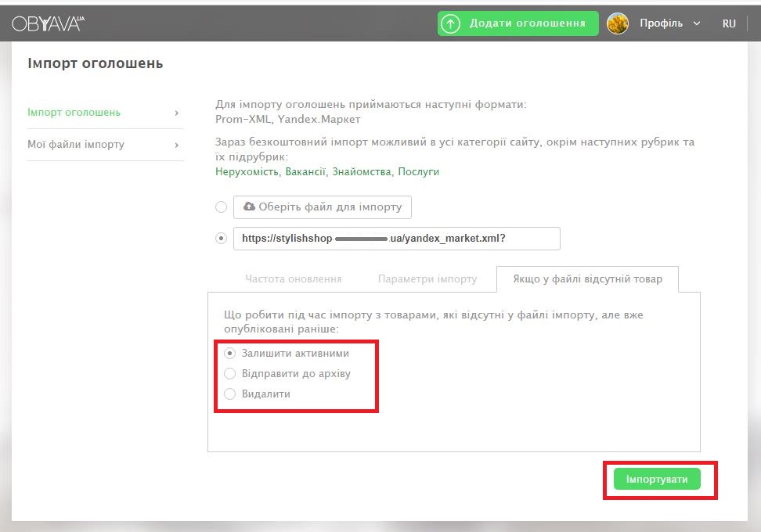Choose 'Залишити активними' radio option
Screen dimensions: 761x532
pos(230,353)
